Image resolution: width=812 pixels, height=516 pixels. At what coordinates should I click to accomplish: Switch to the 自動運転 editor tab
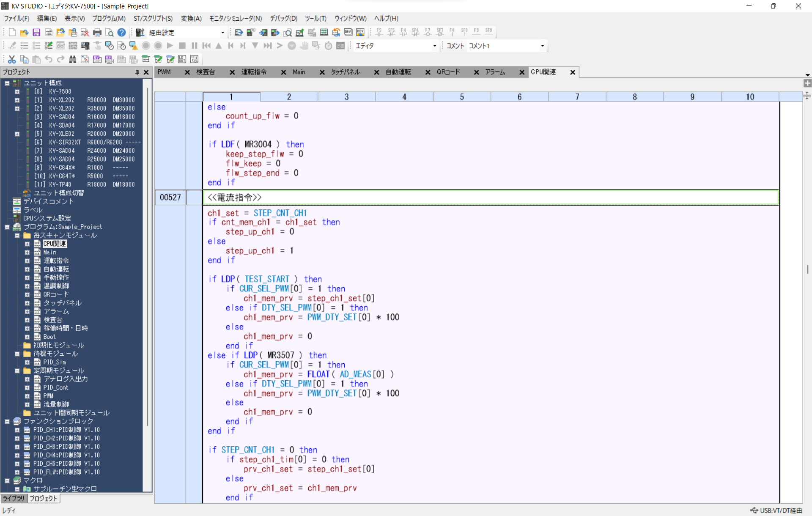pos(398,72)
